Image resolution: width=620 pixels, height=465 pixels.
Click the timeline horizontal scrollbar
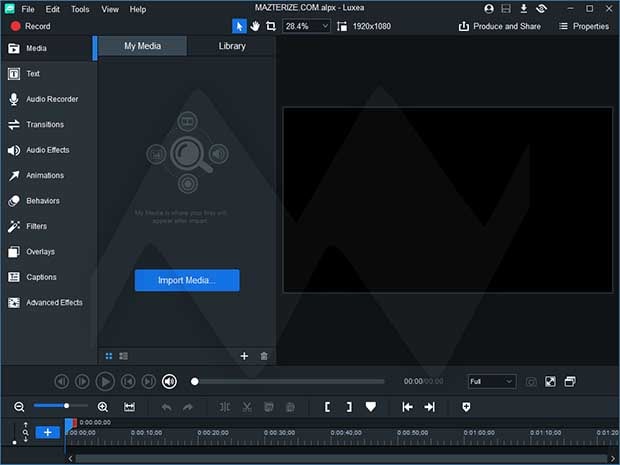tap(341, 459)
